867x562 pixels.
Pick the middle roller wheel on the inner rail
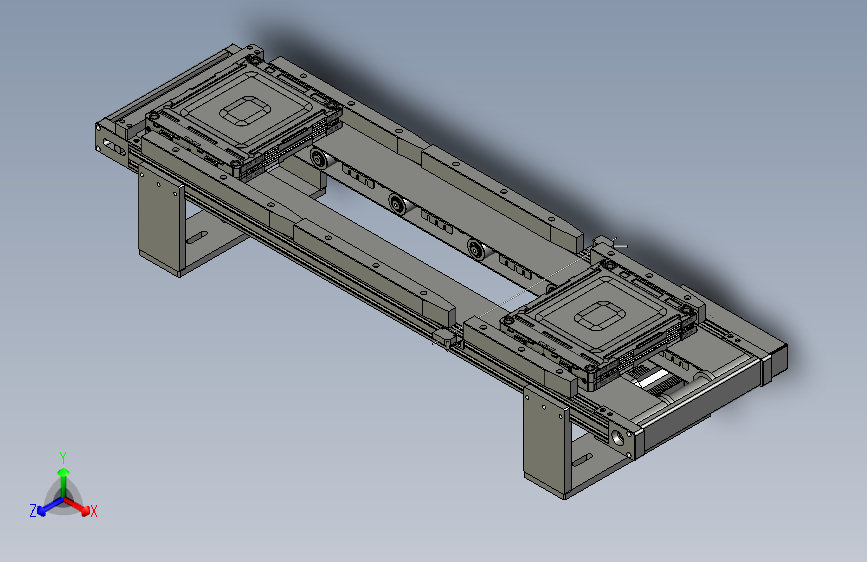click(x=397, y=204)
